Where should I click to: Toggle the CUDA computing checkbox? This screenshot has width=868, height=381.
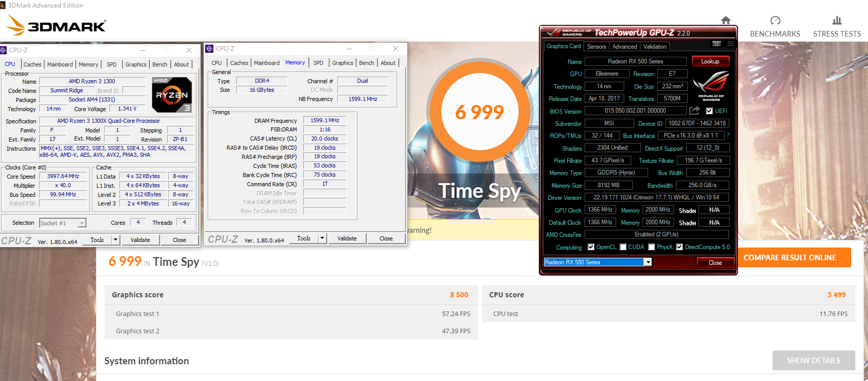pyautogui.click(x=623, y=247)
